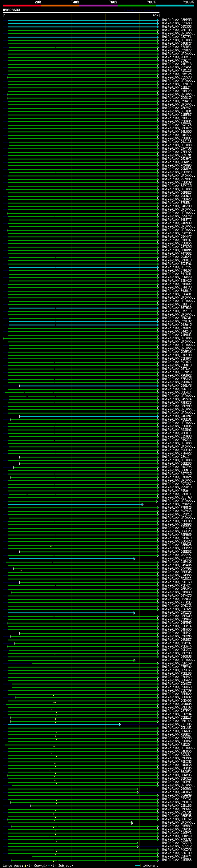This screenshot has width=197, height=868.
Task: Click the UniRef100_P46777 label
Action: pos(177,135)
